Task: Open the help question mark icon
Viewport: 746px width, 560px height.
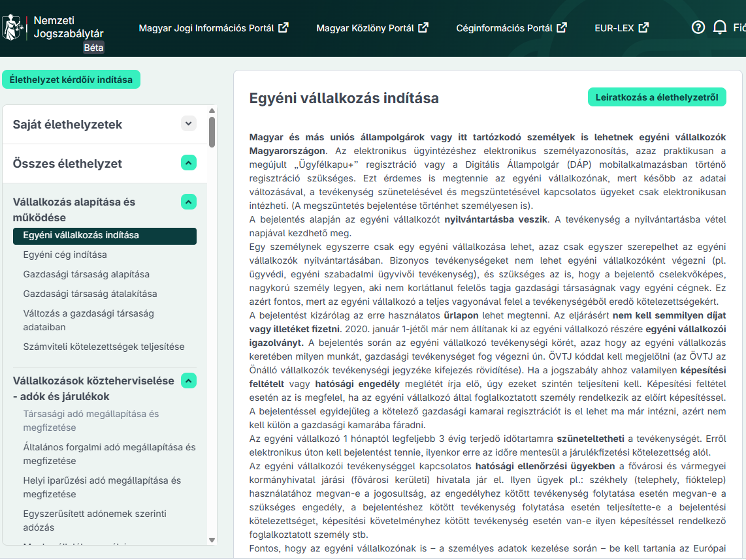Action: (x=698, y=27)
